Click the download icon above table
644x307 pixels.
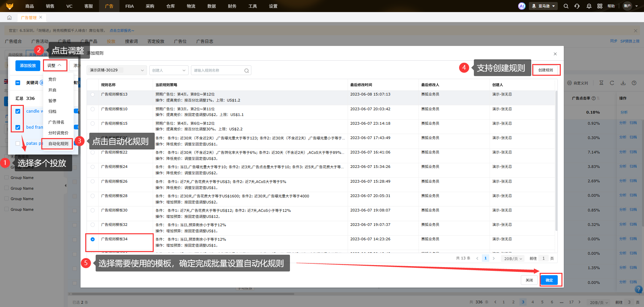click(x=623, y=83)
